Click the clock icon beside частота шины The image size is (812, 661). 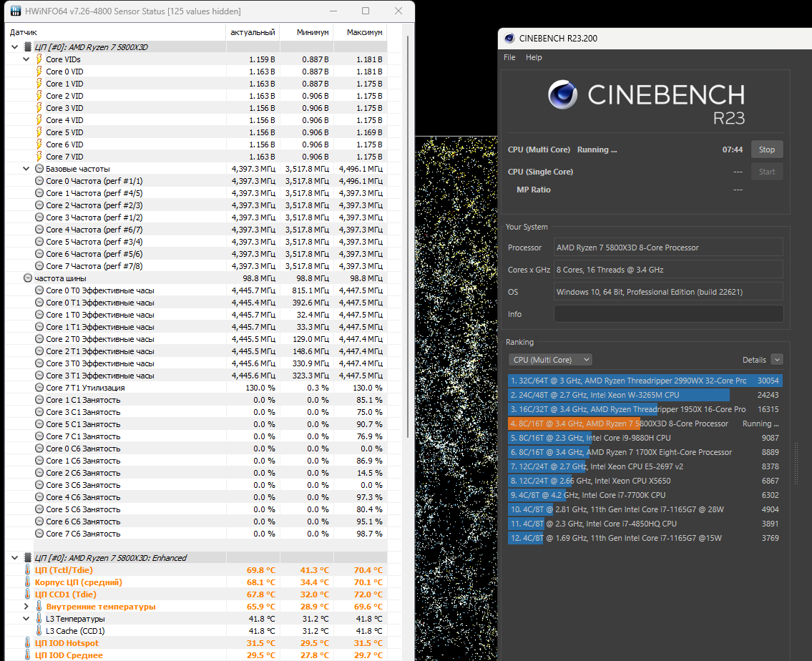pos(28,278)
